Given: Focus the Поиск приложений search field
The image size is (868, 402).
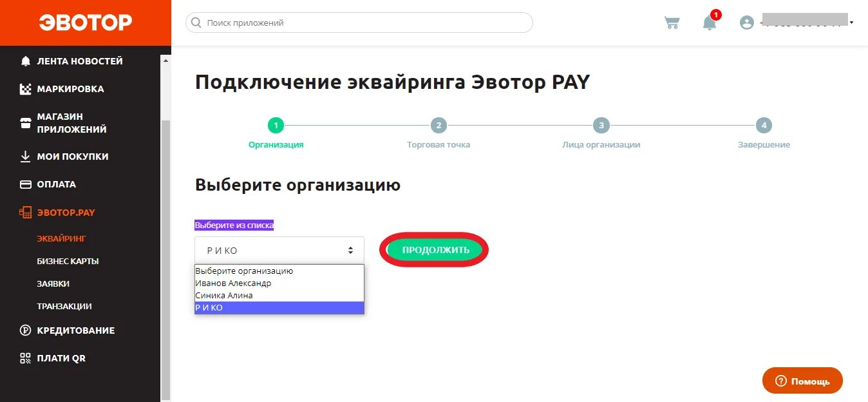Looking at the screenshot, I should tap(359, 23).
